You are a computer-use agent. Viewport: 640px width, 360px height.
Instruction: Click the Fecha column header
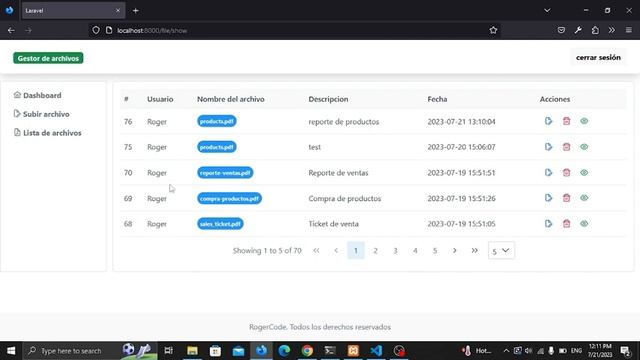pyautogui.click(x=437, y=99)
